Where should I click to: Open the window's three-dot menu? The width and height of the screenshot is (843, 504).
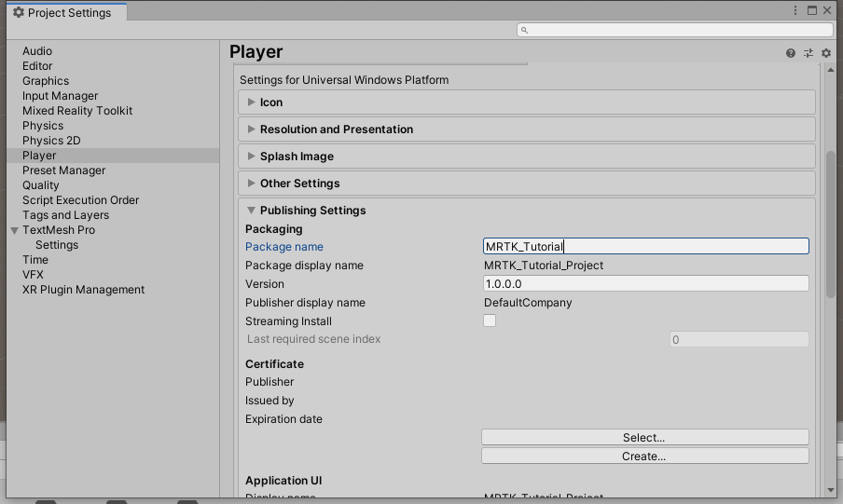click(x=795, y=10)
